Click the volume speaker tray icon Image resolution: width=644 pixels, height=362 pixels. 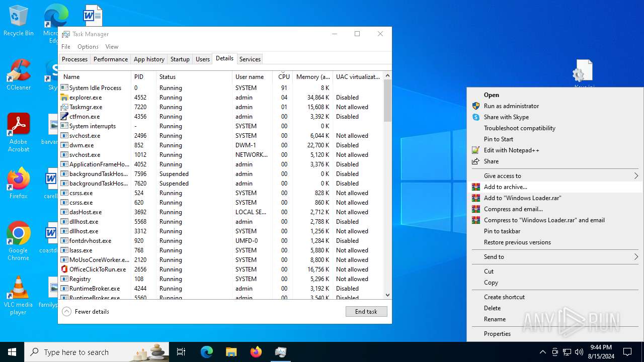579,352
